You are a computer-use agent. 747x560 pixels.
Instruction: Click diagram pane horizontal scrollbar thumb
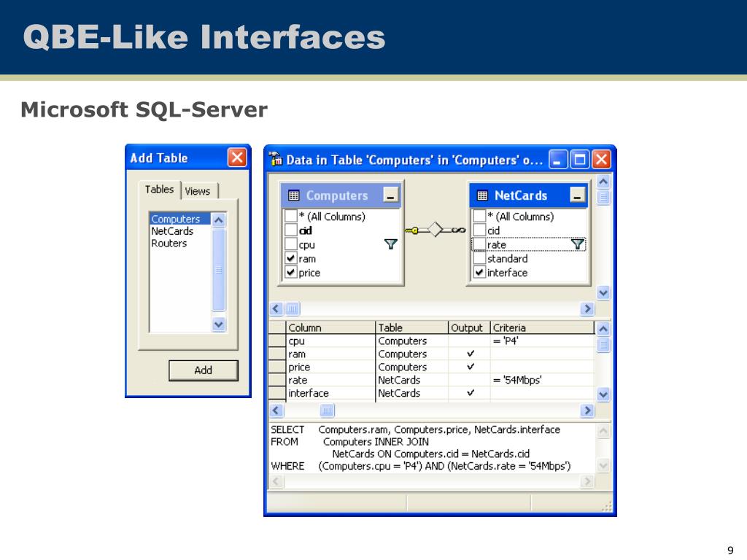pos(293,308)
